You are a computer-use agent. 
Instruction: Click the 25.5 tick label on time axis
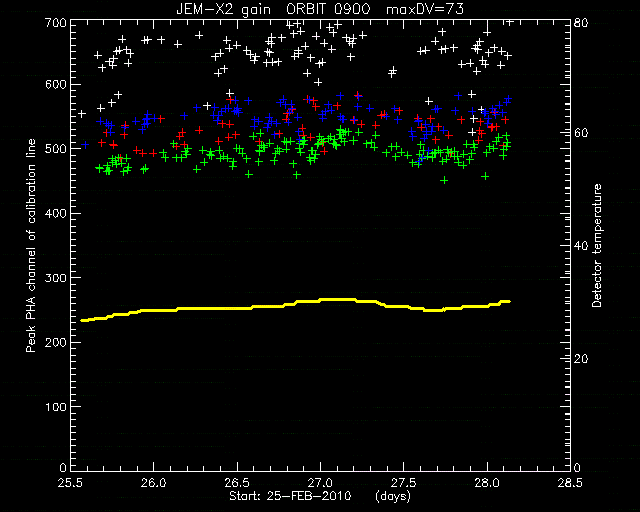(71, 483)
